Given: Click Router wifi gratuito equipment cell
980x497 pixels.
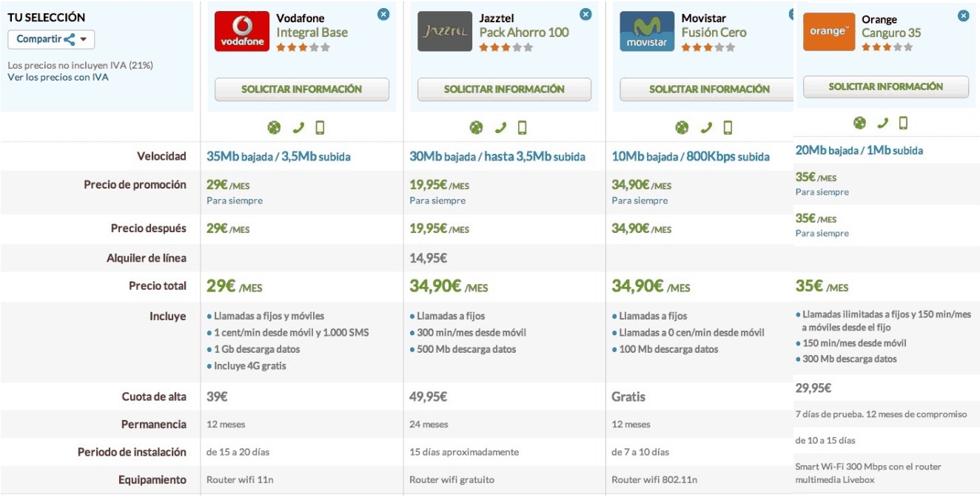Looking at the screenshot, I should click(452, 480).
